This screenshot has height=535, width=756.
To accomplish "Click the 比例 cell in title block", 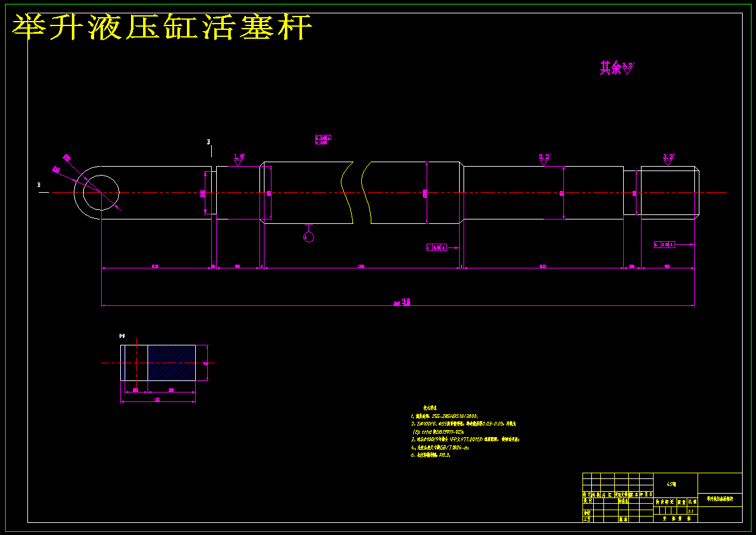I will (691, 502).
